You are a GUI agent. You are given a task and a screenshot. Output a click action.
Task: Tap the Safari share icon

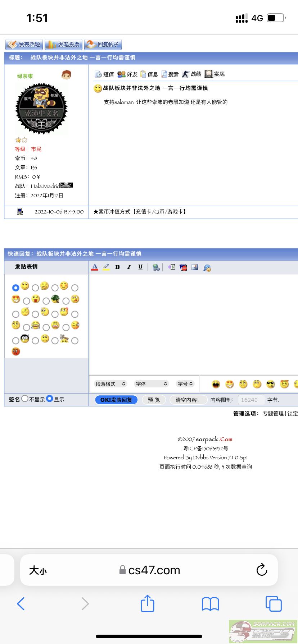147,603
